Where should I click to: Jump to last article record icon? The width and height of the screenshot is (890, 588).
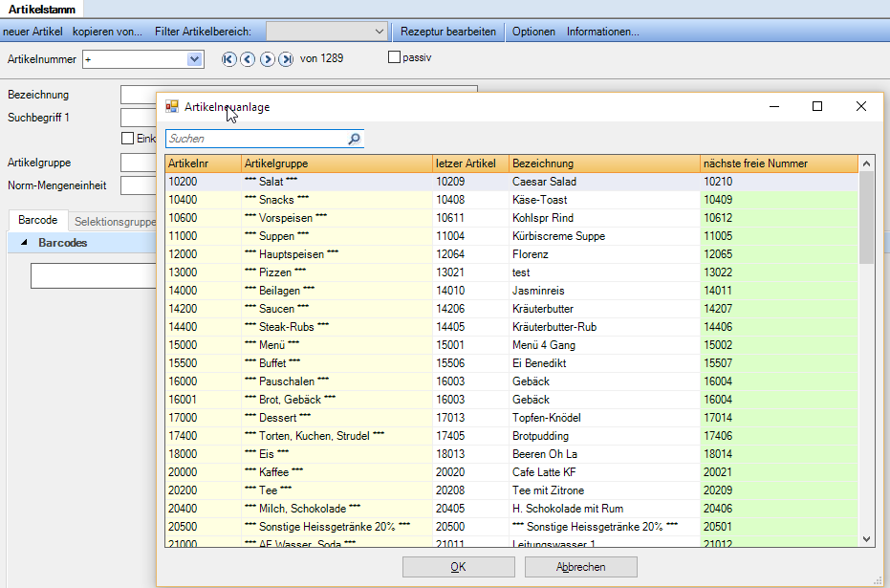[286, 59]
